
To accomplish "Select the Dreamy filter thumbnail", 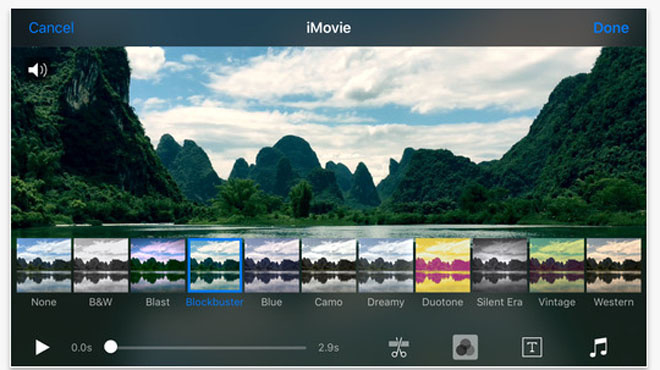I will (x=386, y=265).
